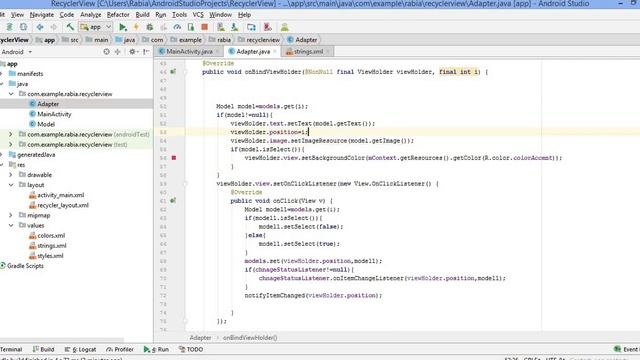Open the Build menu
The image size is (640, 360).
point(142,15)
